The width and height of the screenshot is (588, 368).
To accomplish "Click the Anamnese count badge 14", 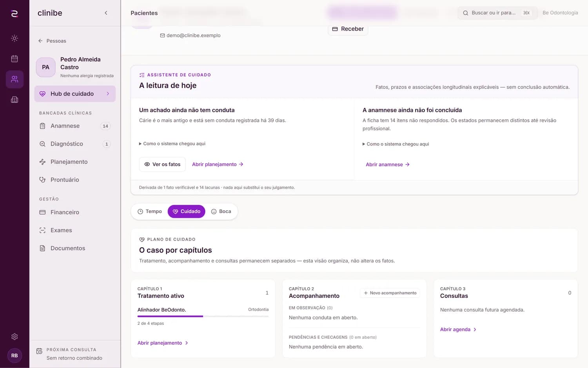I will (x=105, y=126).
